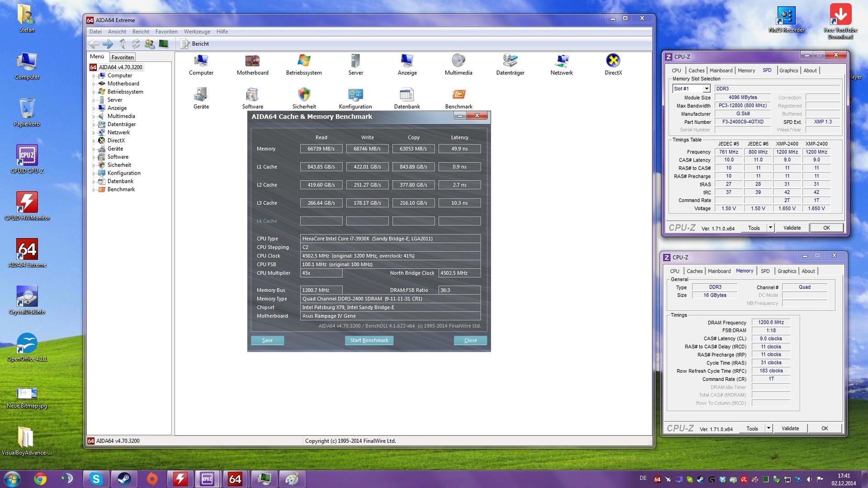Click the Memory Read result field

click(321, 149)
